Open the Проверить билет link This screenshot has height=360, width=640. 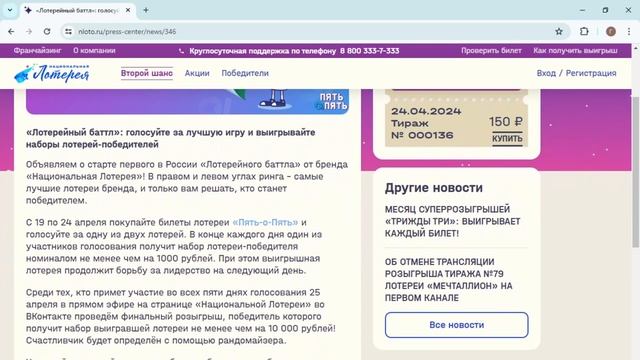click(x=491, y=51)
